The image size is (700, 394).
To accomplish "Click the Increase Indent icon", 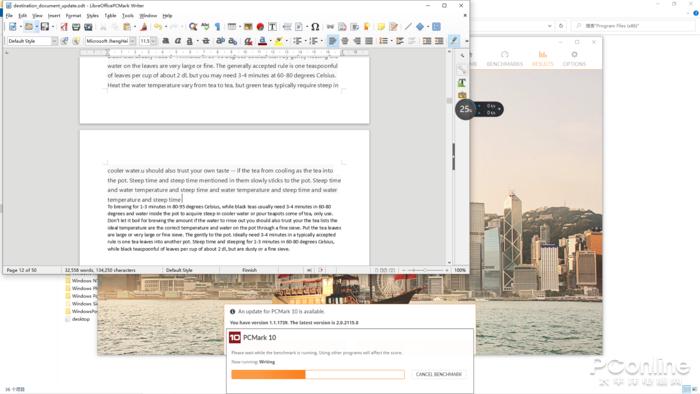I will [x=427, y=41].
